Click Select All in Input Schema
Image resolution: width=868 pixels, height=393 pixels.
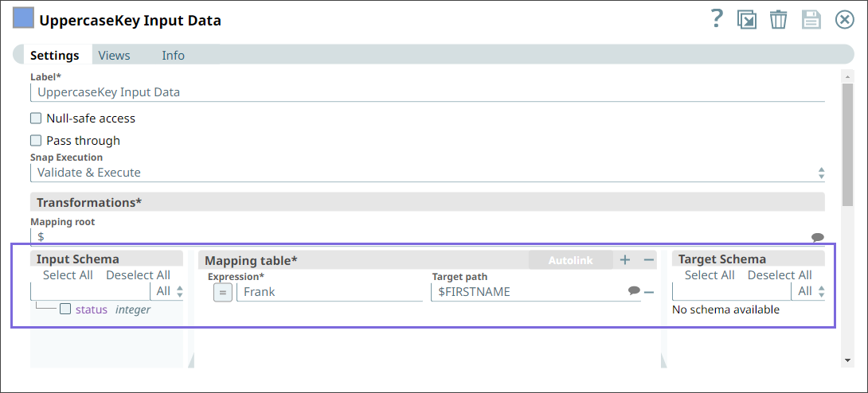(x=68, y=275)
